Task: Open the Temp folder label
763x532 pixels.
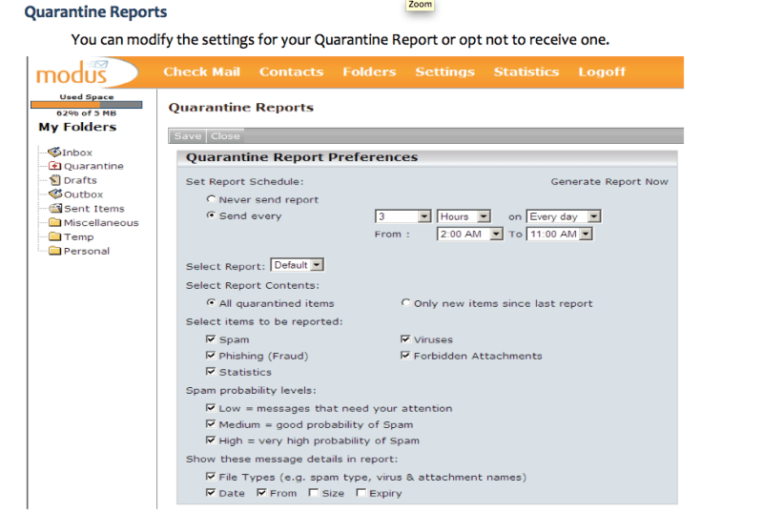Action: pyautogui.click(x=79, y=236)
